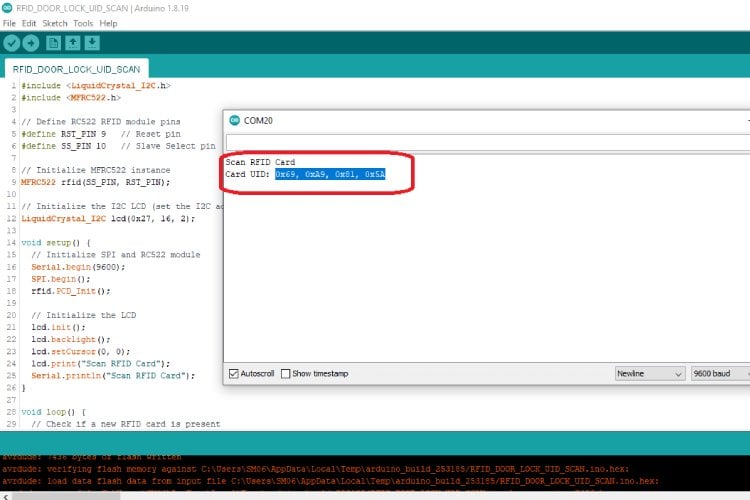750x500 pixels.
Task: Open the 9600 baud rate dropdown
Action: point(720,373)
